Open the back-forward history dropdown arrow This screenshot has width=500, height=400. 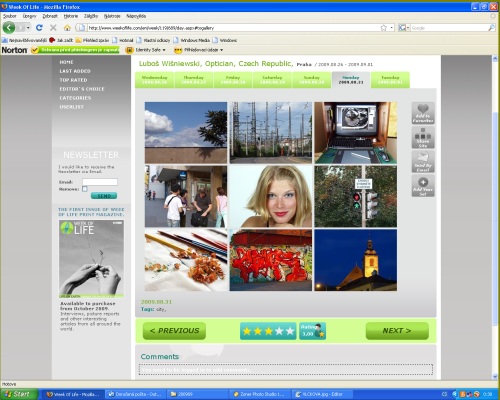28,28
